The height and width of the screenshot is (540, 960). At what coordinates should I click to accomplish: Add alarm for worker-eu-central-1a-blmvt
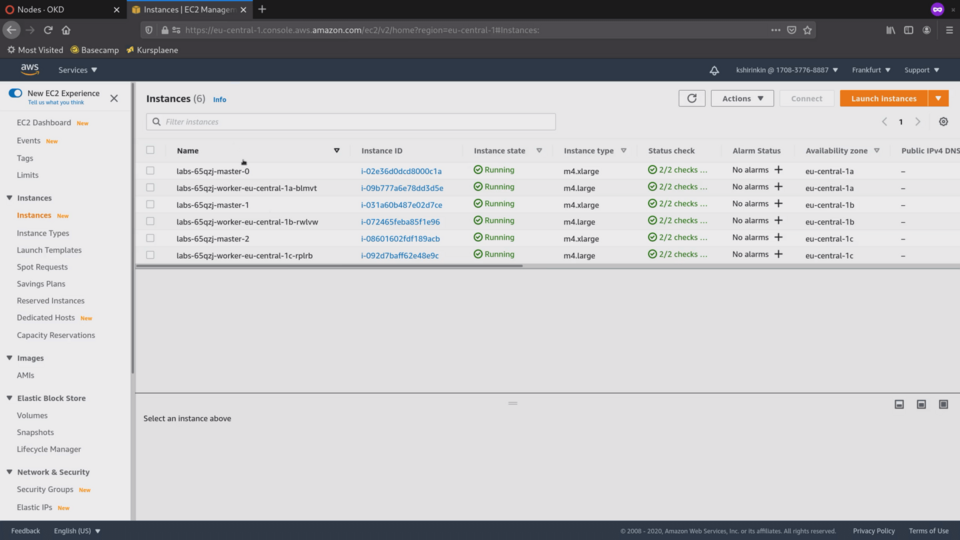[778, 187]
